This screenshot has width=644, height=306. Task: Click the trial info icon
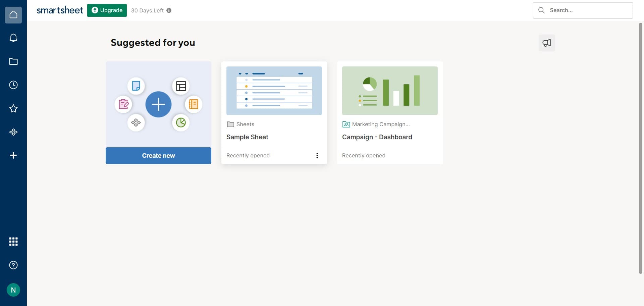[169, 10]
